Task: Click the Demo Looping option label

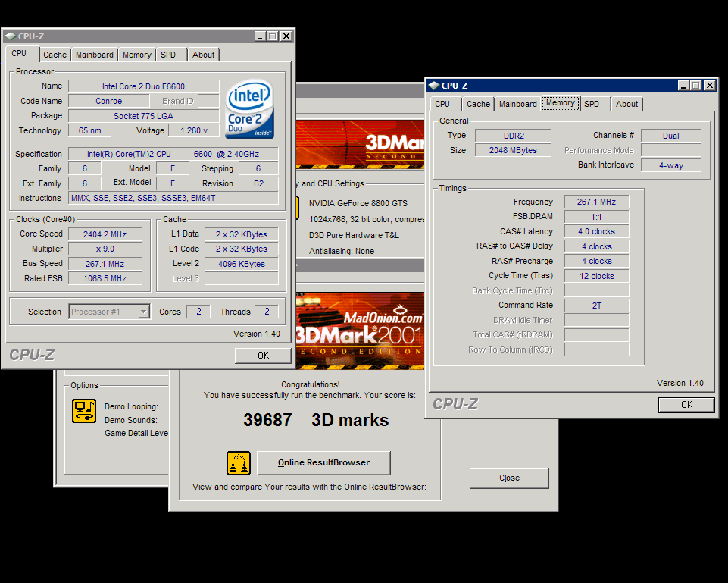Action: [131, 406]
